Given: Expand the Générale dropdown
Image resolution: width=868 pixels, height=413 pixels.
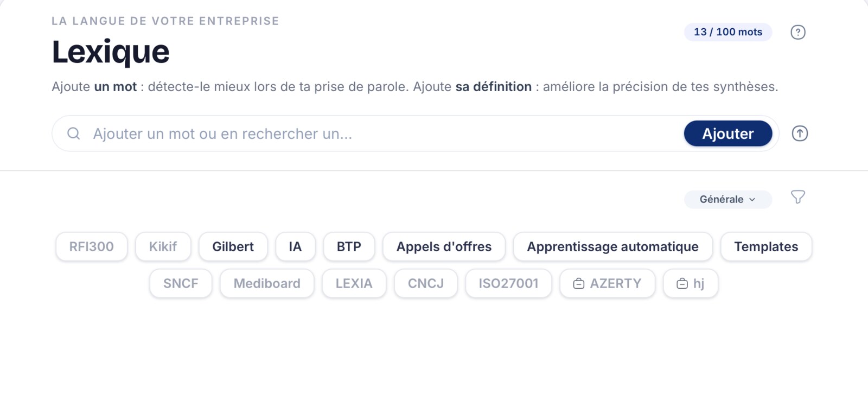Looking at the screenshot, I should click(727, 199).
